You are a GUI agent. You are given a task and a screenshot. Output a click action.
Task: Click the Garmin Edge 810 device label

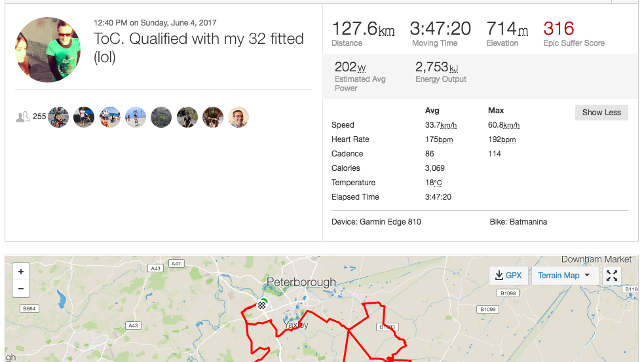[390, 222]
